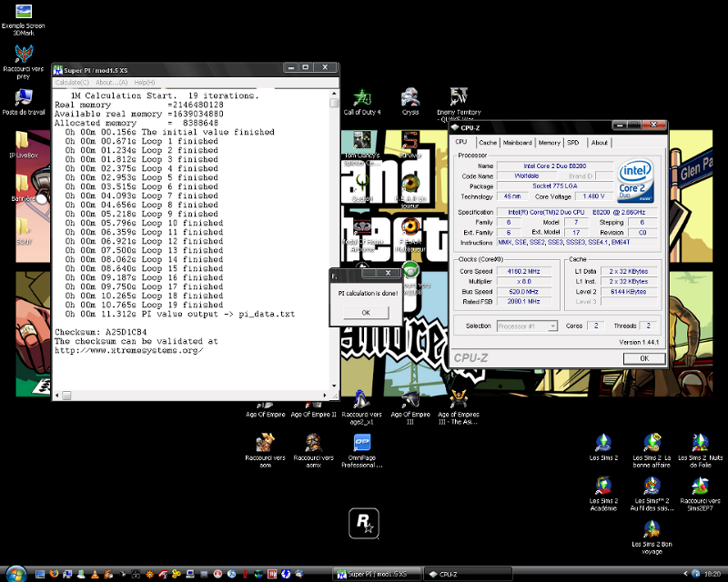Click the processor Name field Intel Core 2 Duo E8200
The height and width of the screenshot is (582, 728).
(x=555, y=166)
